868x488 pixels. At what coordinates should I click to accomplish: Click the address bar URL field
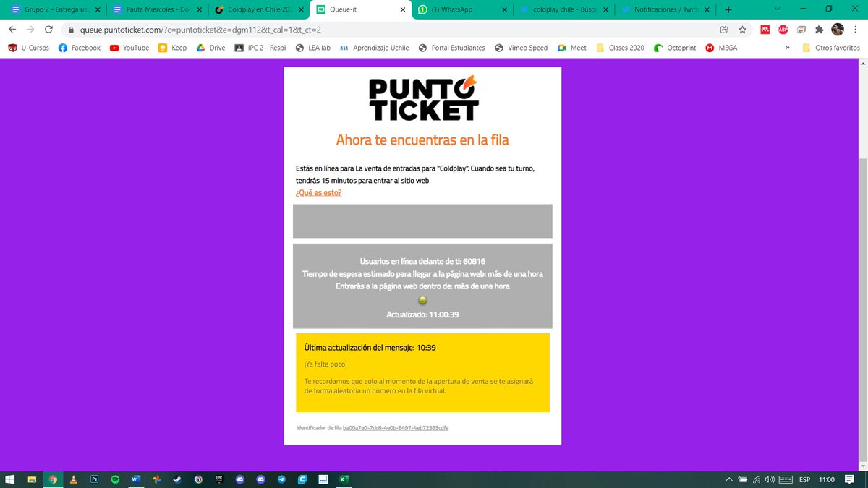point(391,30)
